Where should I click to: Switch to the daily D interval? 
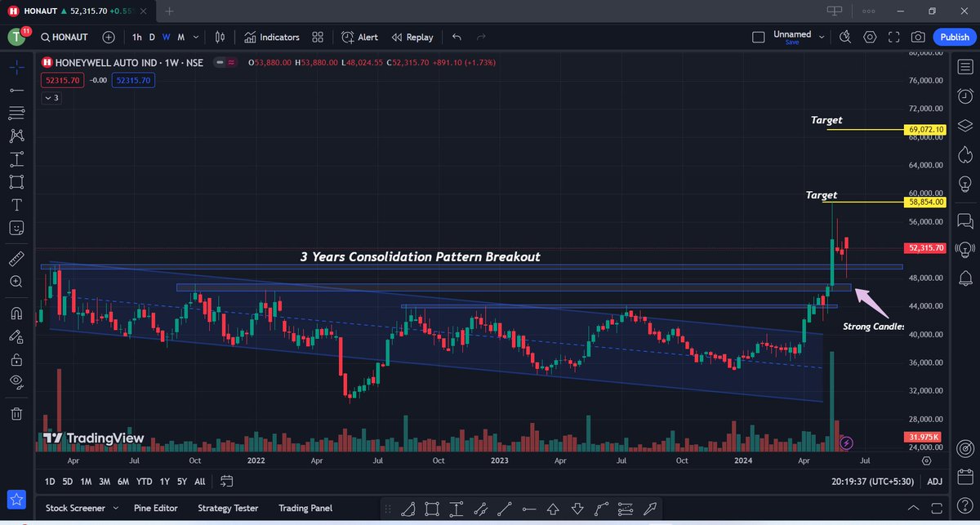[x=152, y=37]
